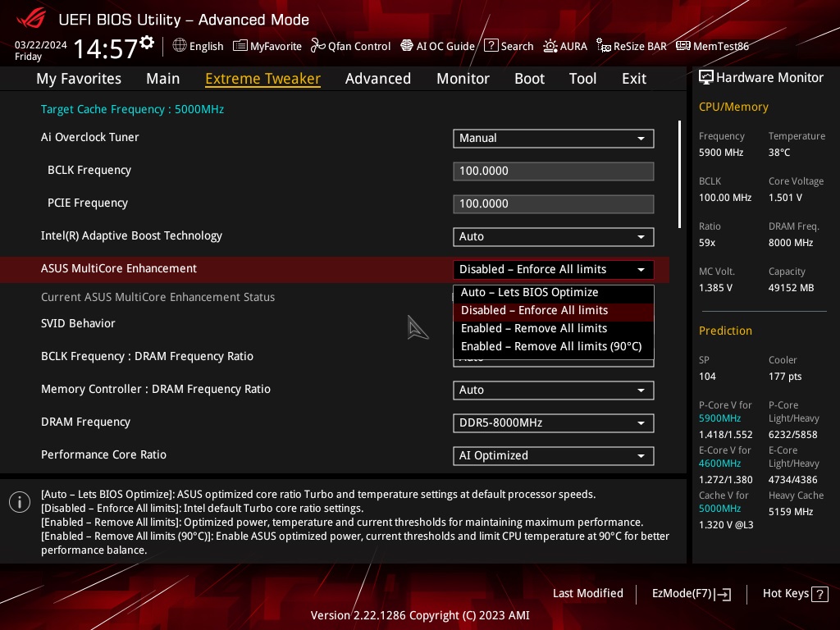Select Performance Core Ratio label

[x=103, y=454]
